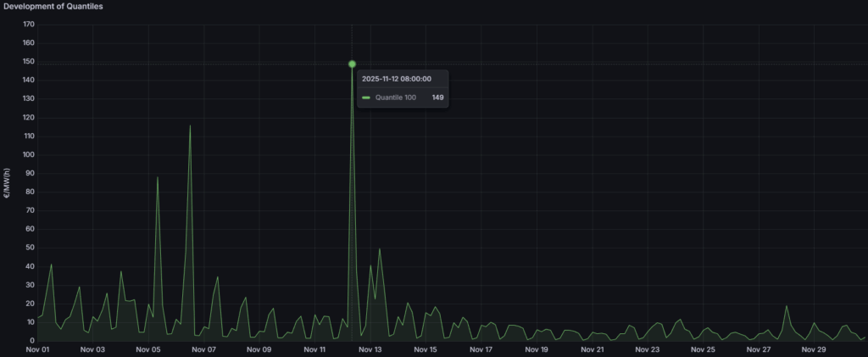This screenshot has height=357, width=868.
Task: Click the Nov 01 x-axis label
Action: (38, 349)
